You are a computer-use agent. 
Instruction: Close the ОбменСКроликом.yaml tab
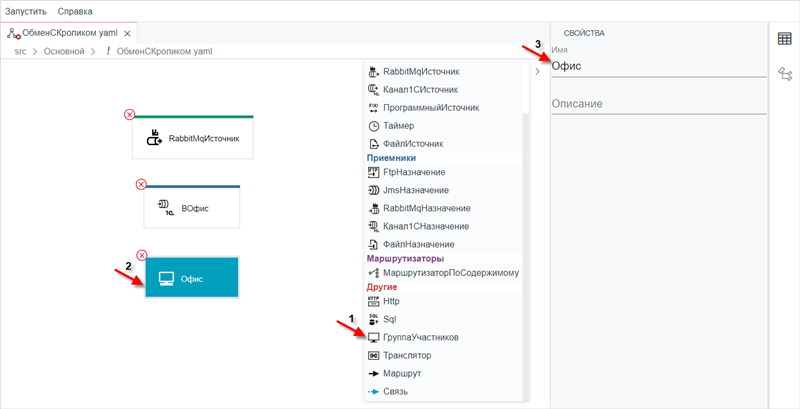pos(128,34)
